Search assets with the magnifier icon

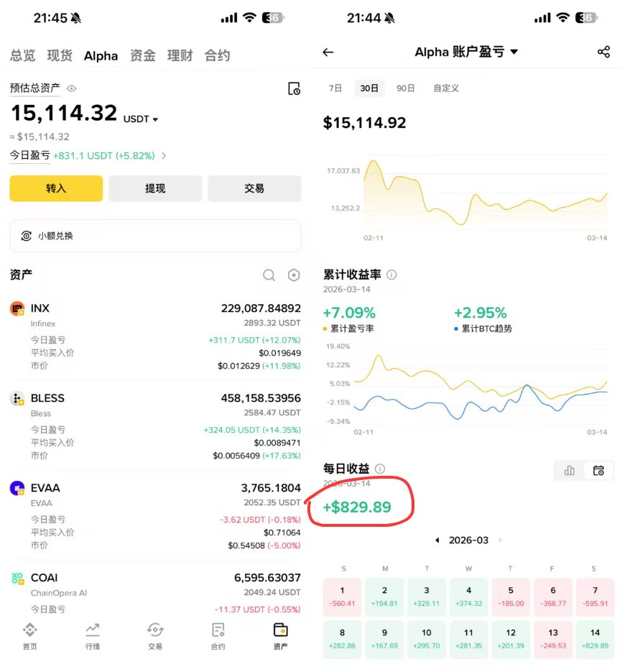click(x=269, y=275)
